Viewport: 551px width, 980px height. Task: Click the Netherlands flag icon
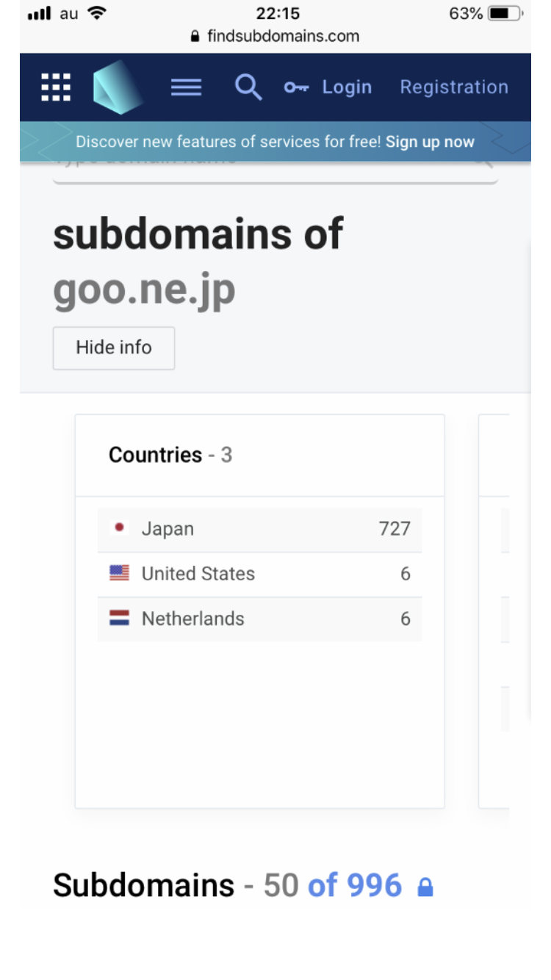(120, 619)
